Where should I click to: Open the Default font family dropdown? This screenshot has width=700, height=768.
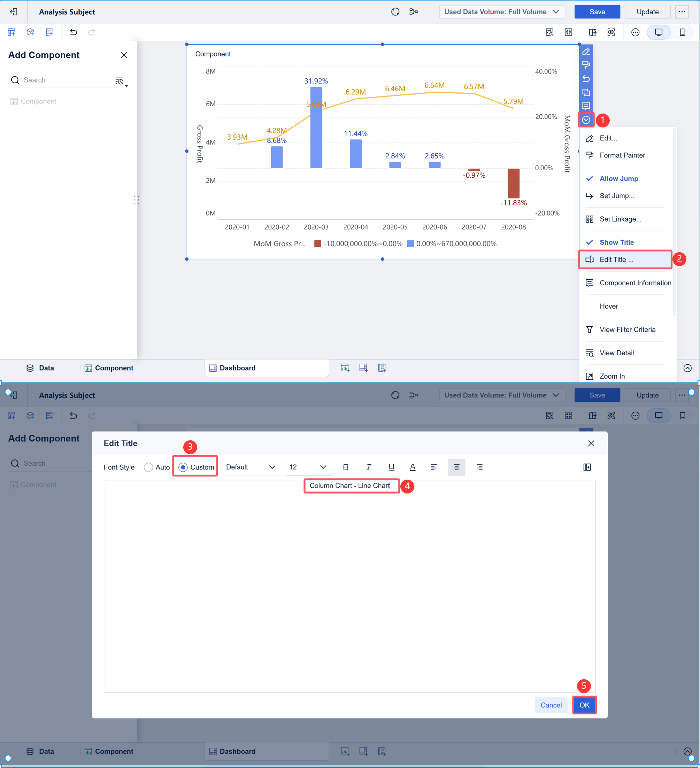[x=251, y=467]
